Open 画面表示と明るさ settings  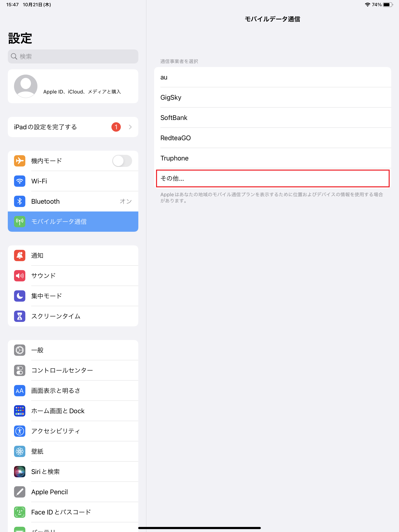(x=73, y=391)
